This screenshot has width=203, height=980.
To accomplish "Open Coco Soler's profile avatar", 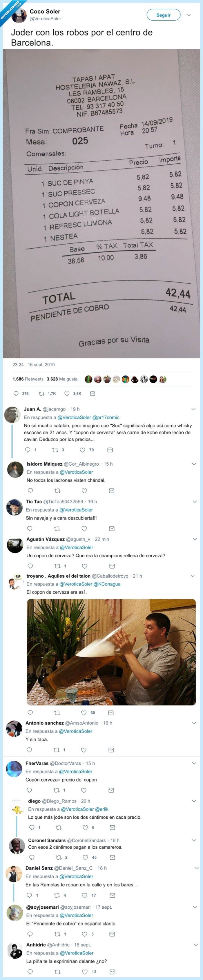I will 19,16.
